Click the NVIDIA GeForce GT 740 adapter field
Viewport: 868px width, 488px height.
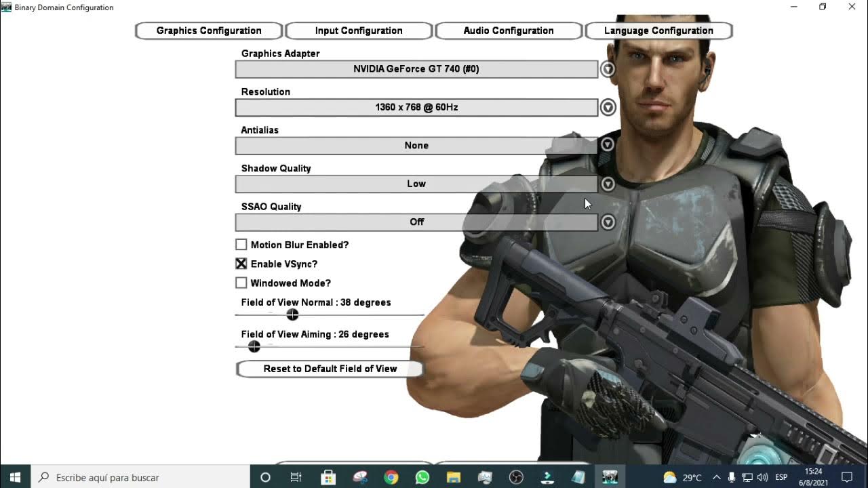[416, 69]
